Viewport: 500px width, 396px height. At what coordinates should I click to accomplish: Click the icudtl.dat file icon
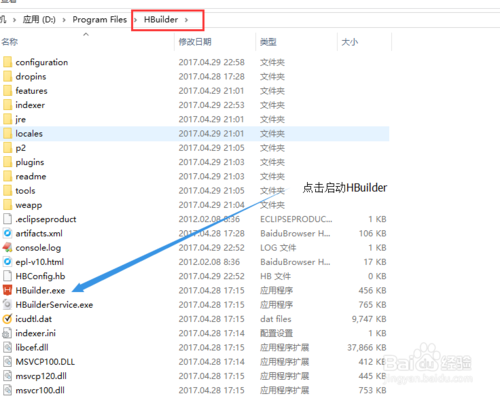pos(7,319)
